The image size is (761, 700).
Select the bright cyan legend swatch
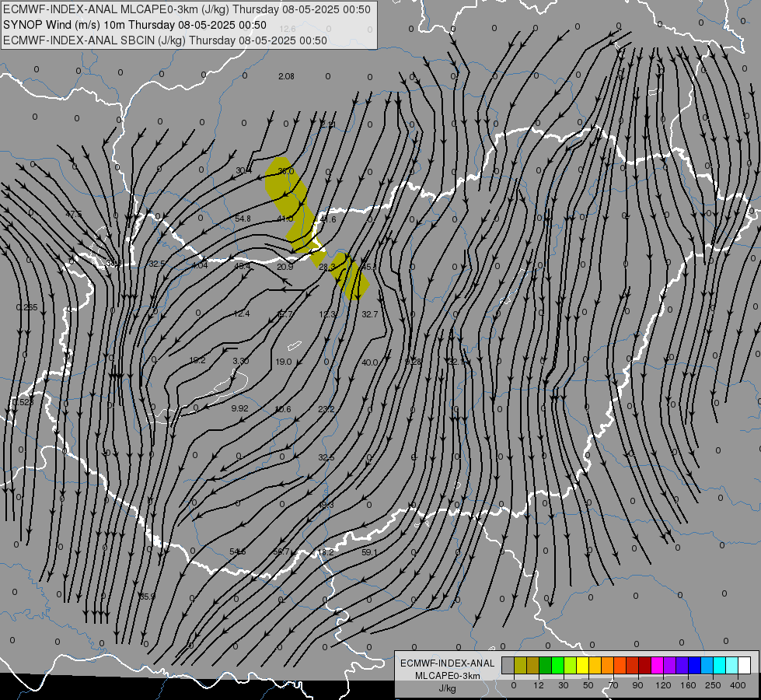[720, 665]
